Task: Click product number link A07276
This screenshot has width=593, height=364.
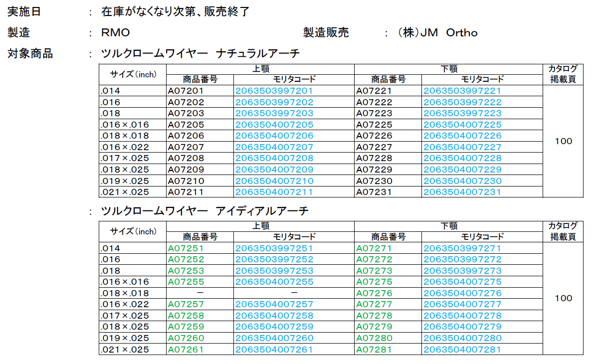Action: coord(374,293)
